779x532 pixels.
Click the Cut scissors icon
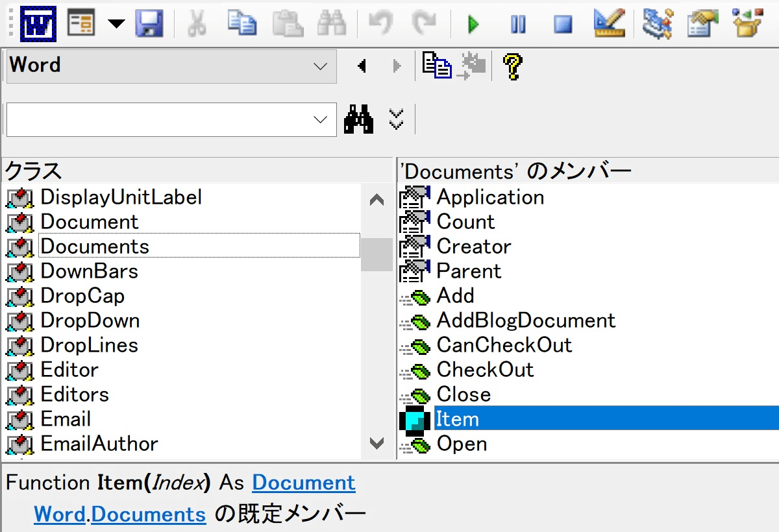coord(197,25)
